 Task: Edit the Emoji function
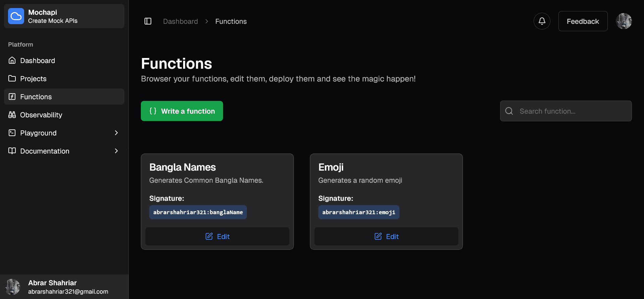click(x=386, y=236)
